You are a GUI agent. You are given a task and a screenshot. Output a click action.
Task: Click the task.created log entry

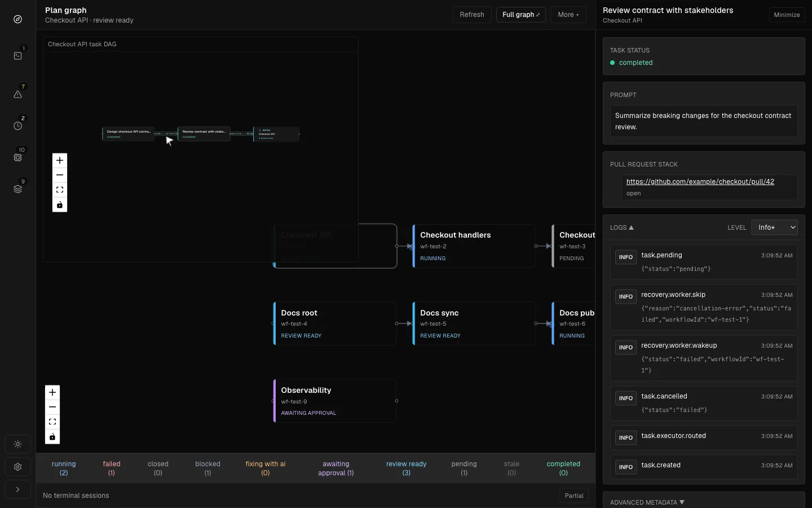tap(704, 467)
